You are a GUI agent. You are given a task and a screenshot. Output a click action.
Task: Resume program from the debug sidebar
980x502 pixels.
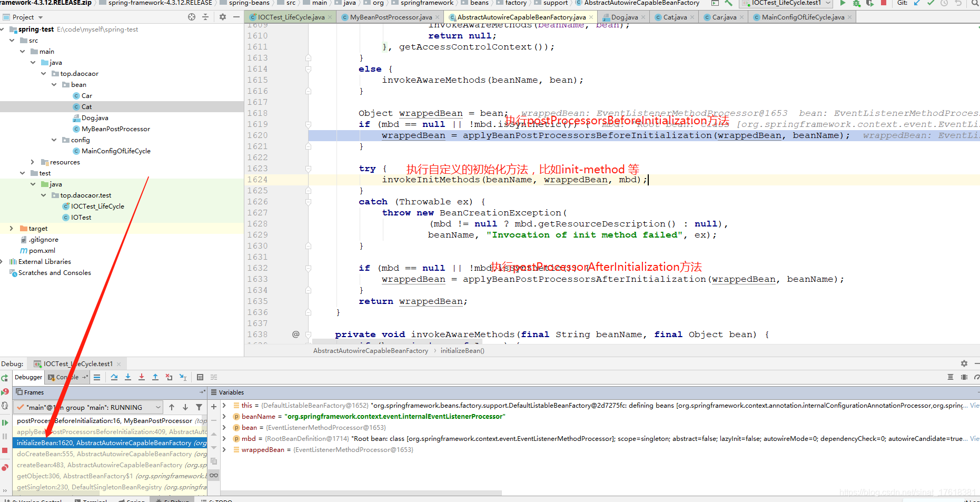(x=5, y=422)
